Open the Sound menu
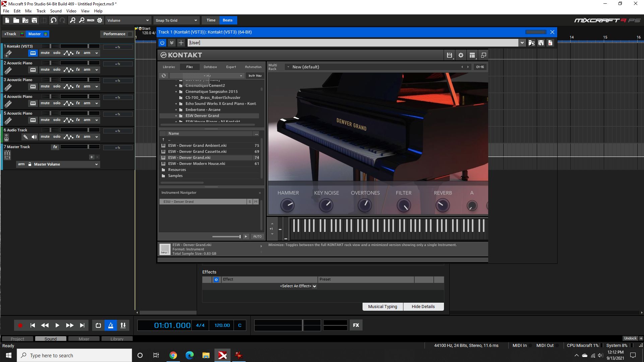The width and height of the screenshot is (644, 362). [56, 11]
